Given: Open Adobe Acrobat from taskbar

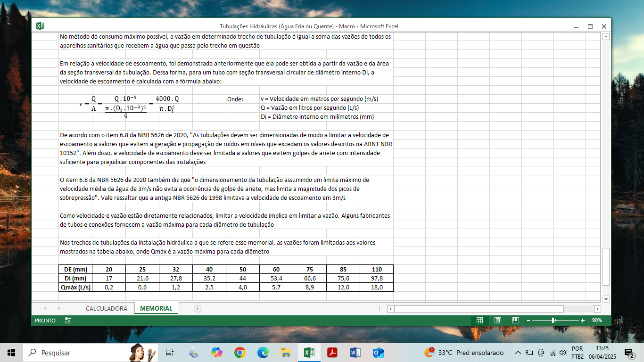Looking at the screenshot, I should (332, 353).
